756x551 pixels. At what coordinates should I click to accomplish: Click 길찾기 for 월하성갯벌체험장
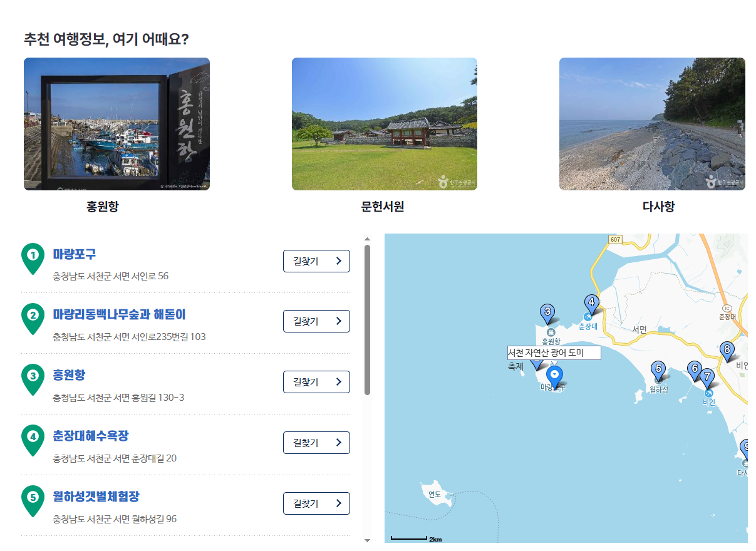(316, 503)
